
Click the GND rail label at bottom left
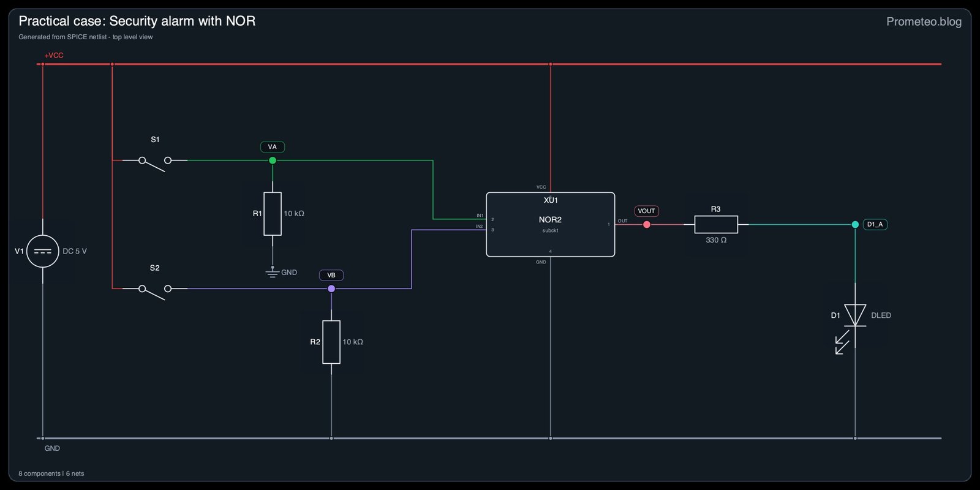52,448
